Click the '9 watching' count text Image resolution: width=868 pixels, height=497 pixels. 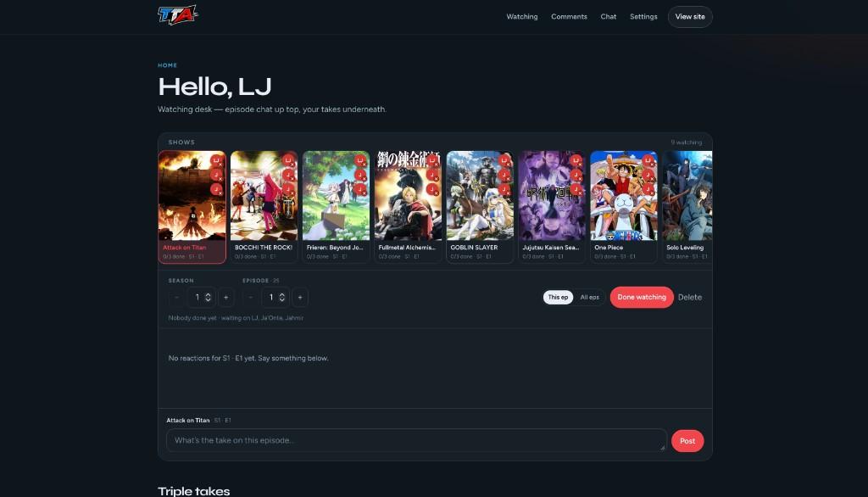[x=686, y=142]
